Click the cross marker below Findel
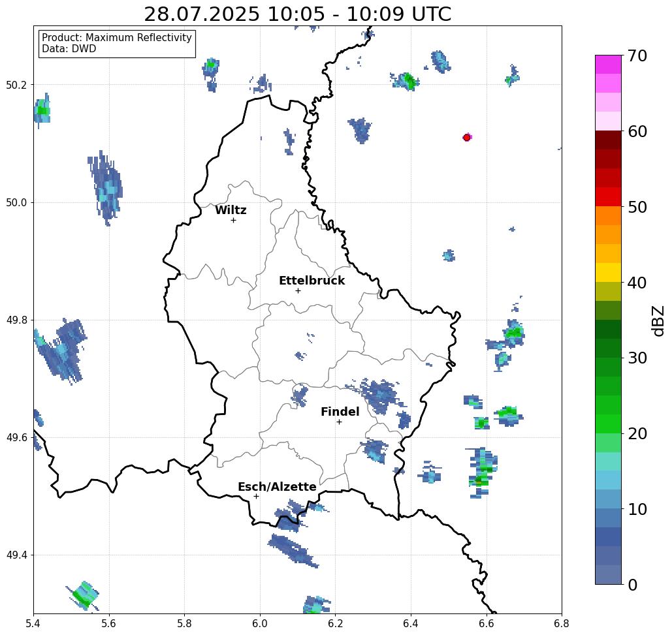Image resolution: width=672 pixels, height=635 pixels. click(339, 422)
